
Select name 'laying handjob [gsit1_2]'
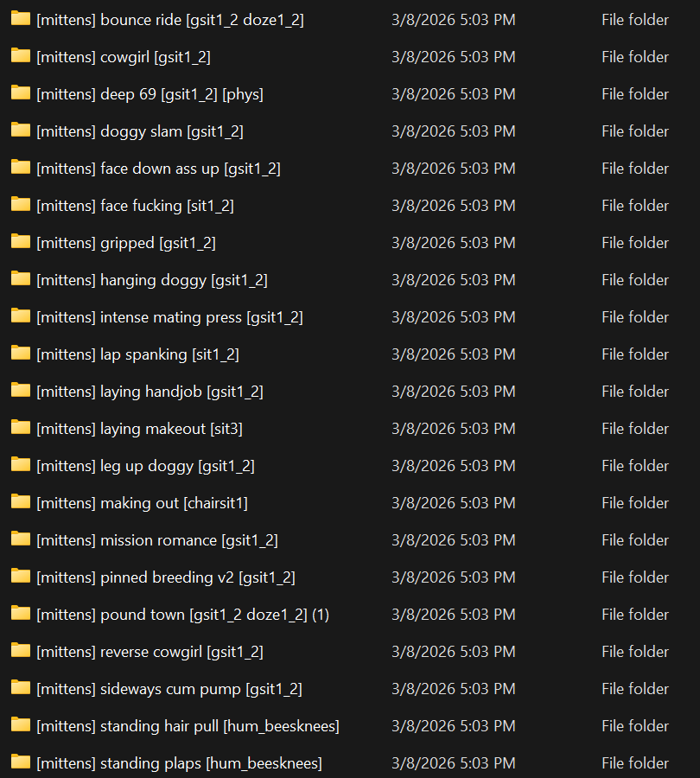(x=181, y=392)
